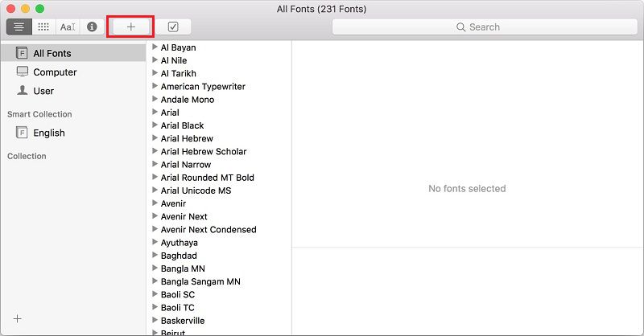
Task: Choose Ayuthaya from the font list
Action: pos(179,243)
